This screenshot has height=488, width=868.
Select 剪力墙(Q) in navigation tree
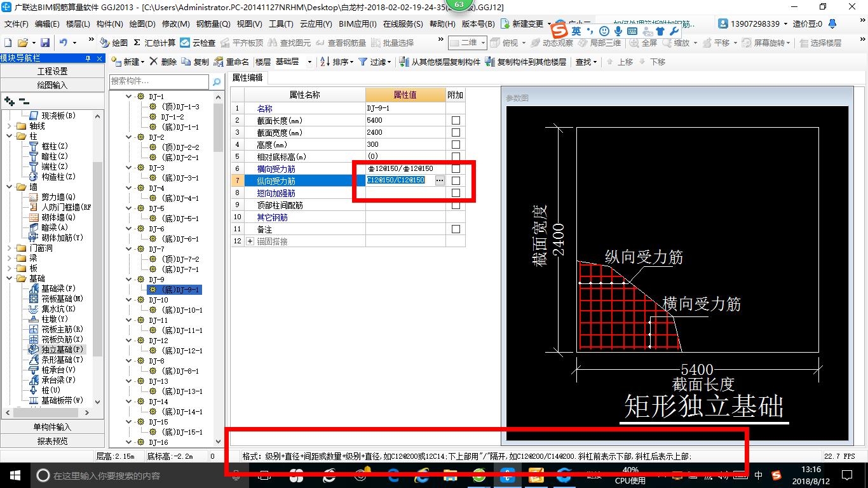pyautogui.click(x=52, y=197)
